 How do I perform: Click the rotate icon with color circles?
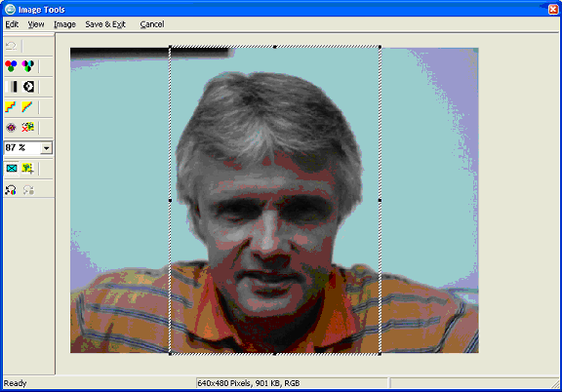click(11, 190)
